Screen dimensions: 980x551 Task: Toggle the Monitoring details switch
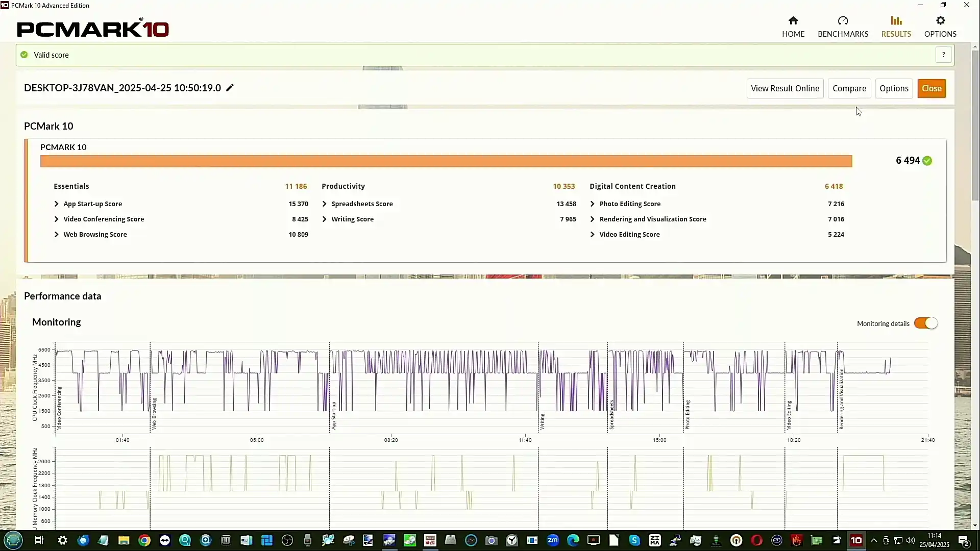coord(926,323)
